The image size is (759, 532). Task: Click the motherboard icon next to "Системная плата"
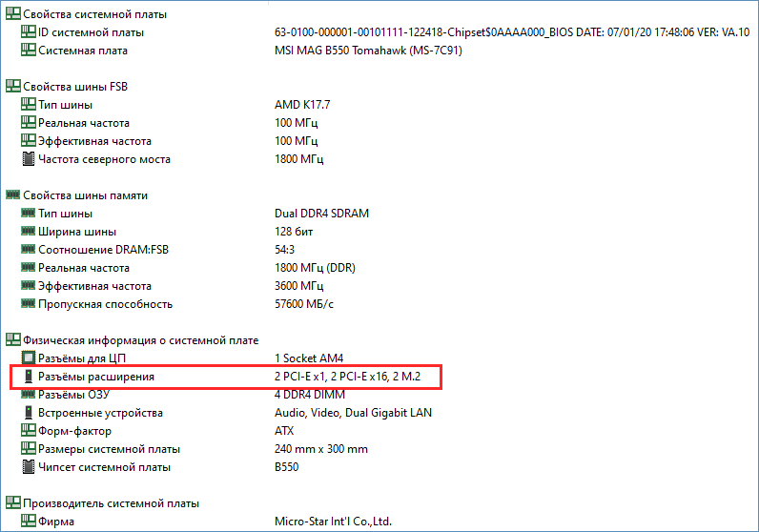tap(28, 50)
